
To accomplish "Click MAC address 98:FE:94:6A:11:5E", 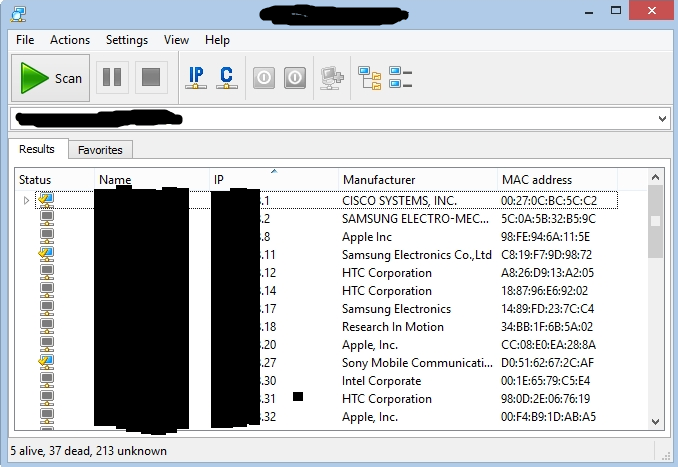I will click(545, 237).
